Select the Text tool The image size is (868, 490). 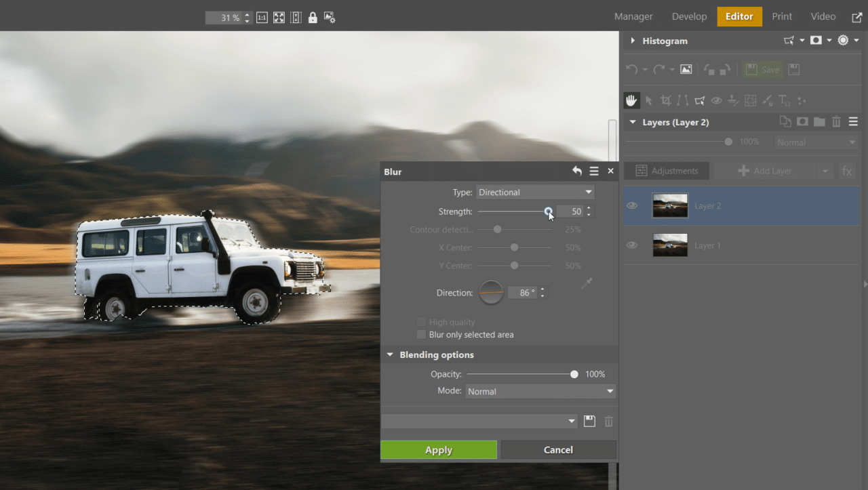(784, 100)
